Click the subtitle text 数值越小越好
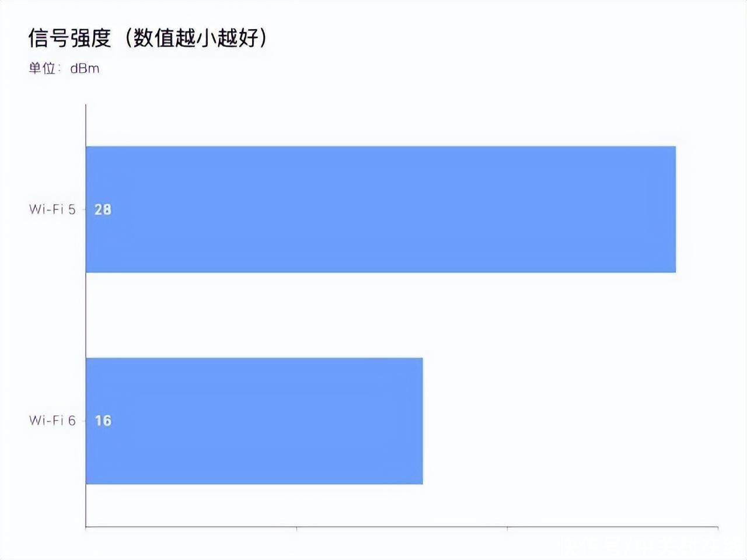Image resolution: width=747 pixels, height=560 pixels. 195,38
